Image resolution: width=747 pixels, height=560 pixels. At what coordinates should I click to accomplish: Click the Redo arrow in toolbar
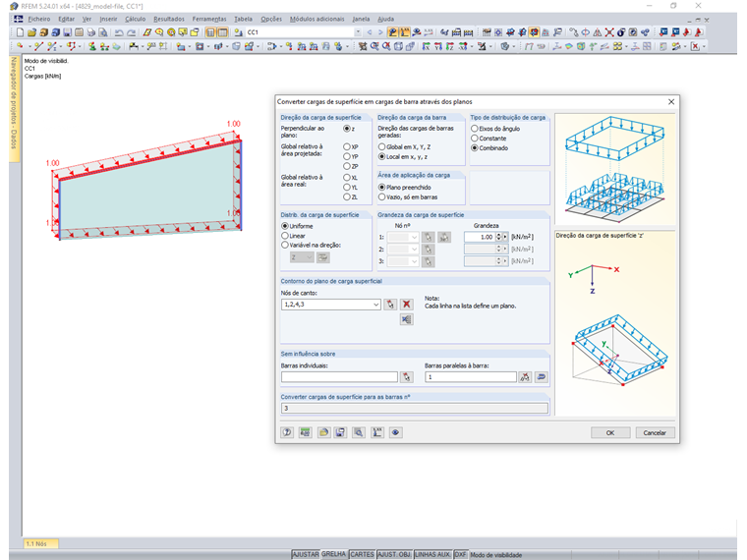coord(131,32)
